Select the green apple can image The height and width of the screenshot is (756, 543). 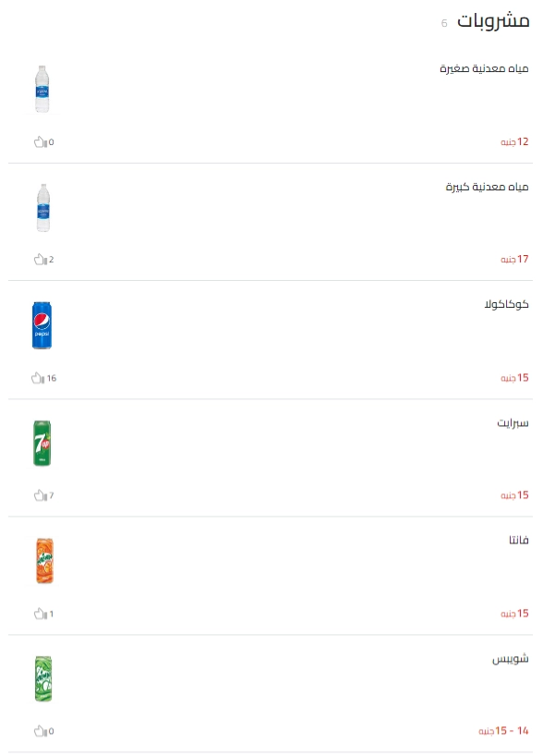(x=43, y=678)
